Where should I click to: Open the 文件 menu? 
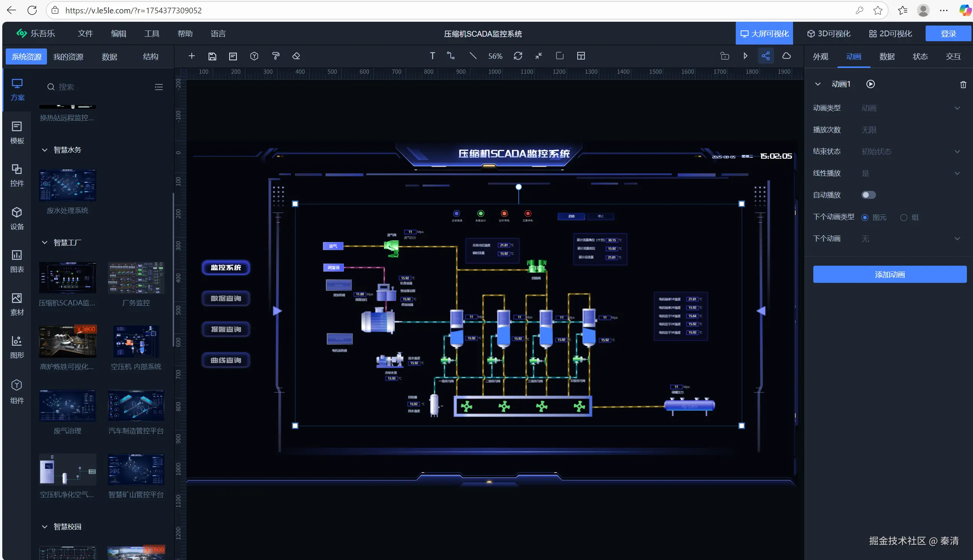(x=85, y=34)
